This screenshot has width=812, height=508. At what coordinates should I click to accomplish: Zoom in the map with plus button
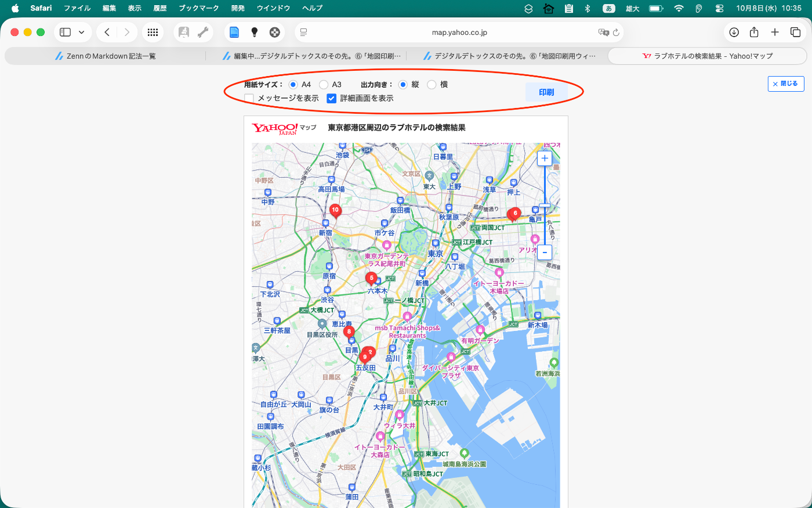tap(545, 158)
